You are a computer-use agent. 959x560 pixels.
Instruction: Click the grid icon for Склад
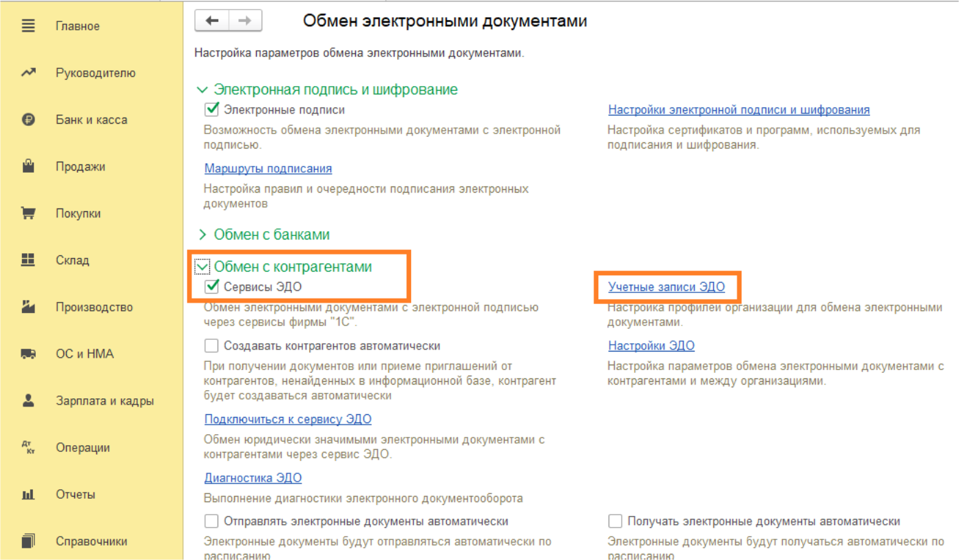coord(28,260)
